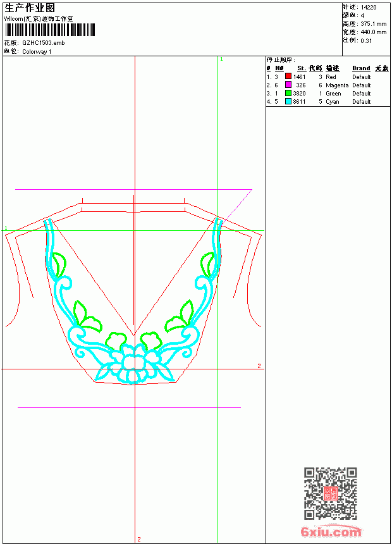
Task: Click the upper left green leaf
Action: [59, 264]
